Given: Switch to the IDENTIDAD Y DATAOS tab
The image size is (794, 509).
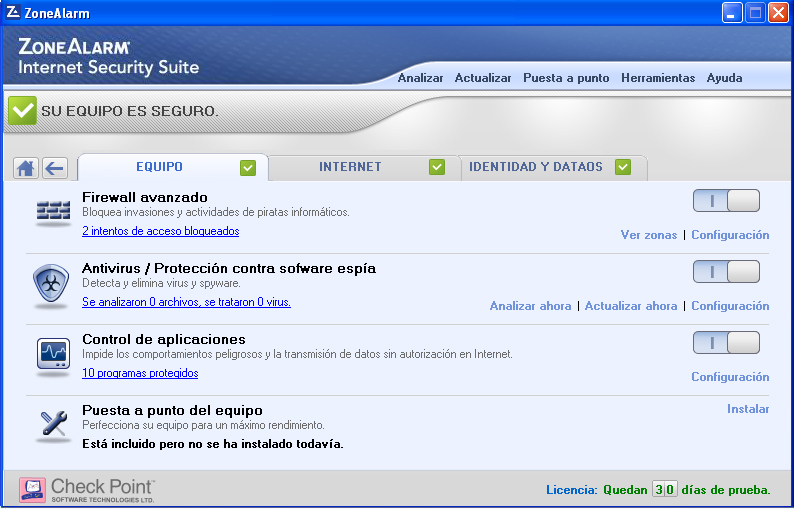Looking at the screenshot, I should click(x=554, y=168).
